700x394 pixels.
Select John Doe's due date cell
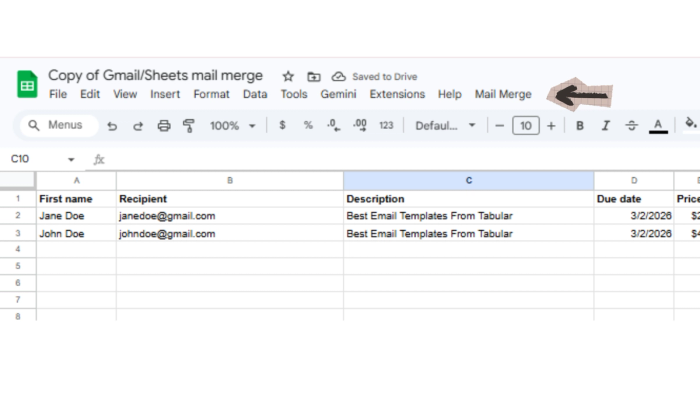point(634,233)
